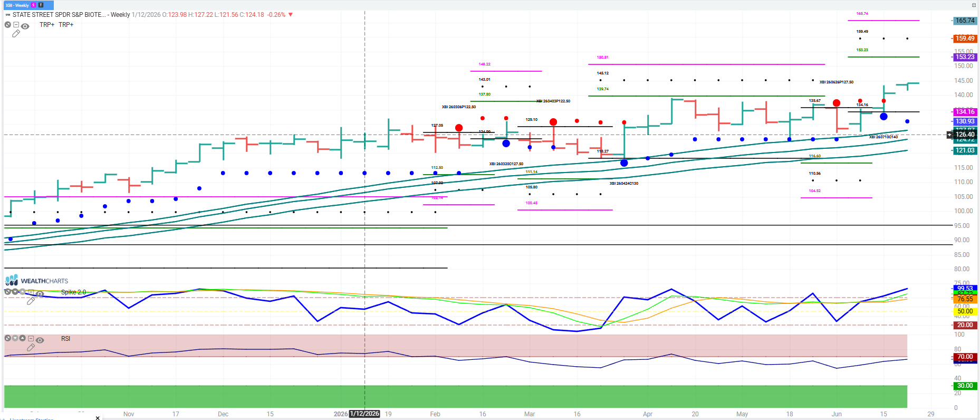
Task: Click the orange 159.49 price axis label
Action: click(x=965, y=39)
